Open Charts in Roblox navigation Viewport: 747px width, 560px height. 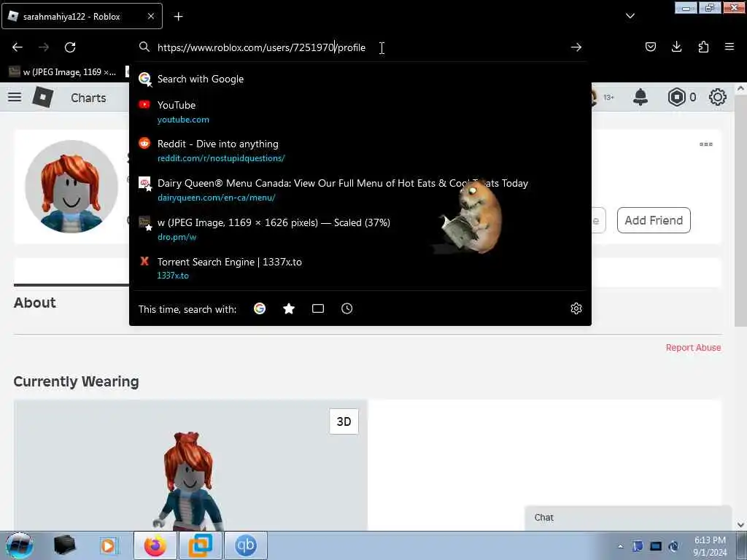tap(88, 98)
